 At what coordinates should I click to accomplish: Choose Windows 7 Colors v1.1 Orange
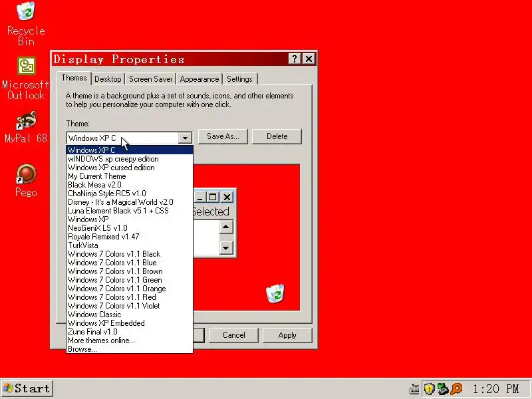click(130, 289)
